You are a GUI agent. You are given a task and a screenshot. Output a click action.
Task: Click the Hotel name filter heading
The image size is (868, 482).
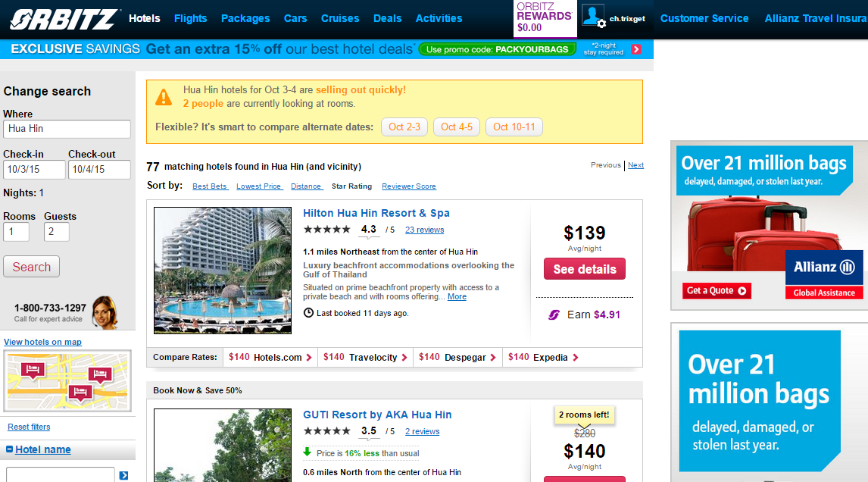(x=43, y=450)
